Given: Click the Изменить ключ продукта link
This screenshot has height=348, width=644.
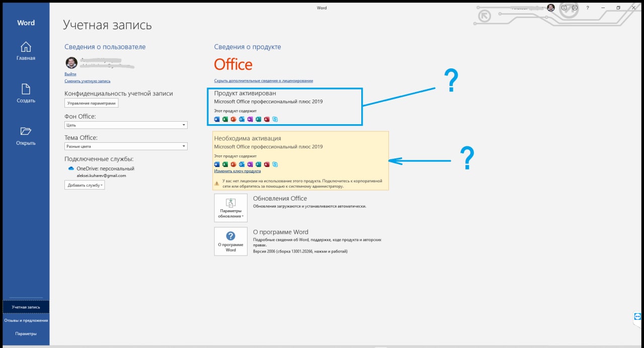Looking at the screenshot, I should pos(237,171).
